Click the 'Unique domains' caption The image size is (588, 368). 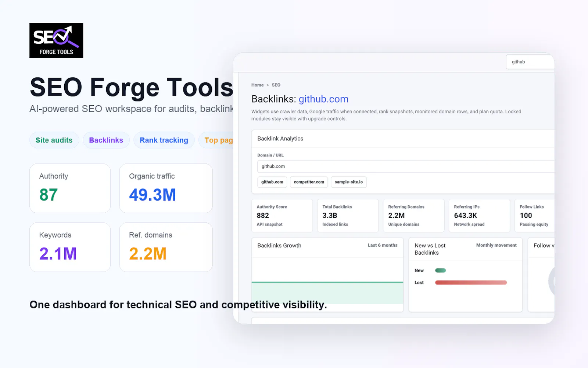point(404,224)
